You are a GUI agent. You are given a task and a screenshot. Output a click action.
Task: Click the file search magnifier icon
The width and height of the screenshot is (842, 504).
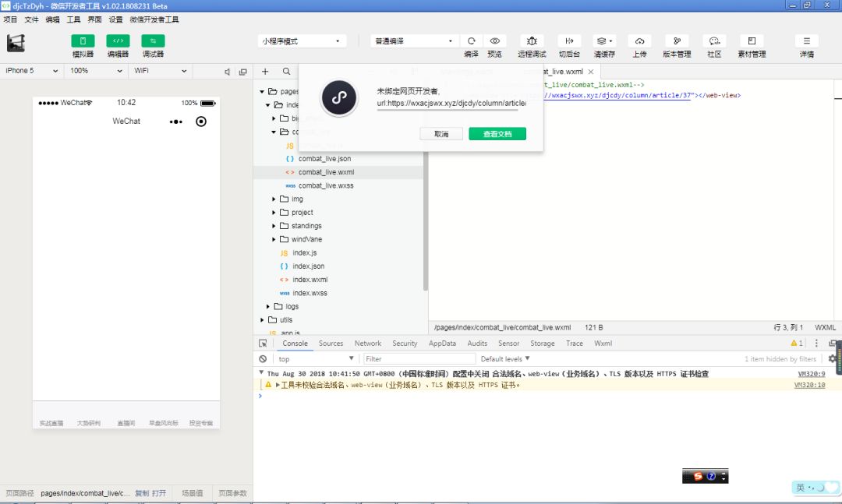286,72
